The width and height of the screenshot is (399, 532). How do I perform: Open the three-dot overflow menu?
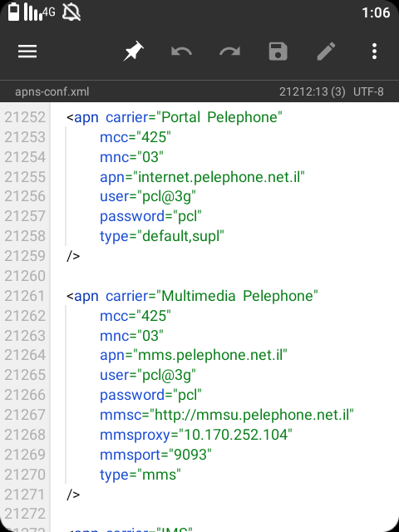pos(374,52)
